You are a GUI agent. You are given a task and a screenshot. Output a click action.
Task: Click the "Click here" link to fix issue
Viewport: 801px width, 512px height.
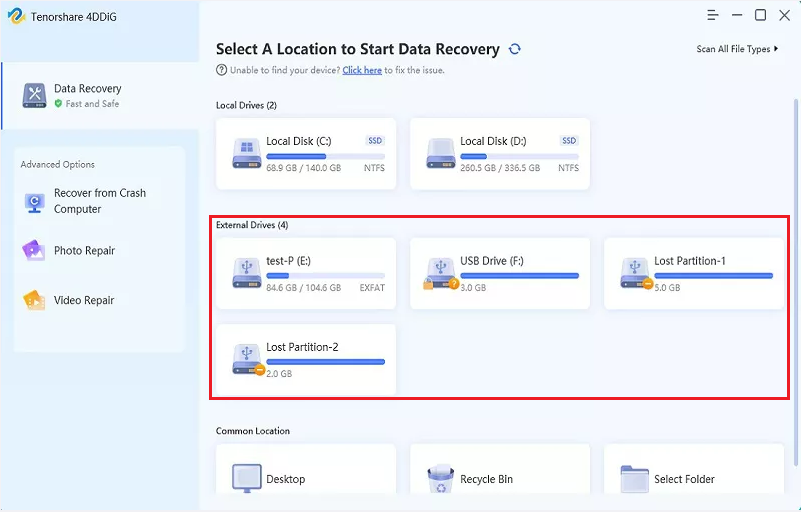click(362, 71)
